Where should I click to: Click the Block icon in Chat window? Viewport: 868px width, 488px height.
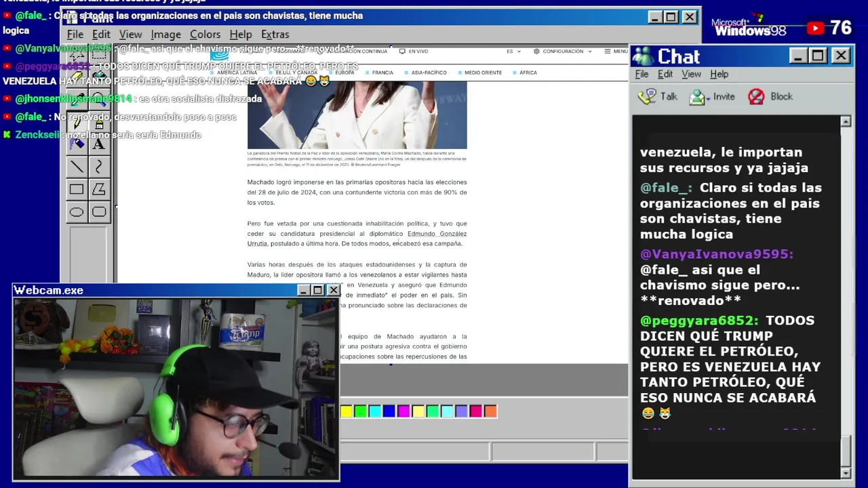(756, 97)
